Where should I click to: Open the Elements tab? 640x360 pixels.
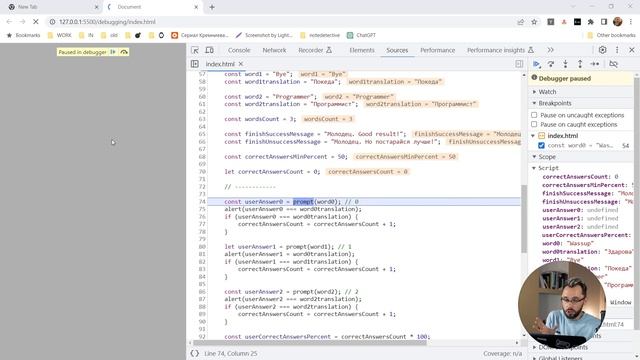(362, 50)
